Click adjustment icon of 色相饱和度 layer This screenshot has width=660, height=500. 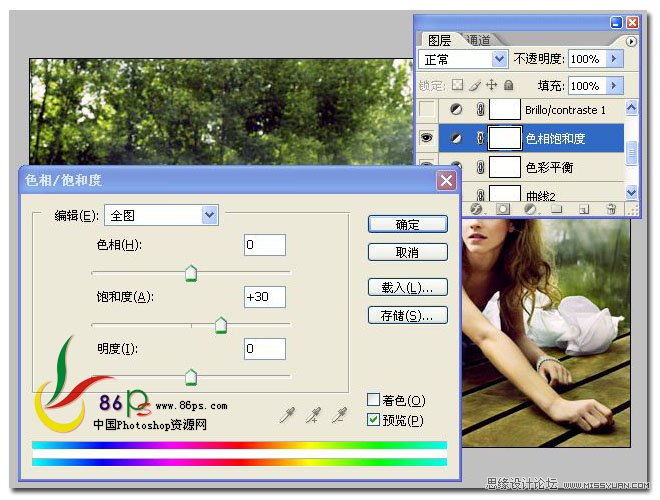pos(456,138)
